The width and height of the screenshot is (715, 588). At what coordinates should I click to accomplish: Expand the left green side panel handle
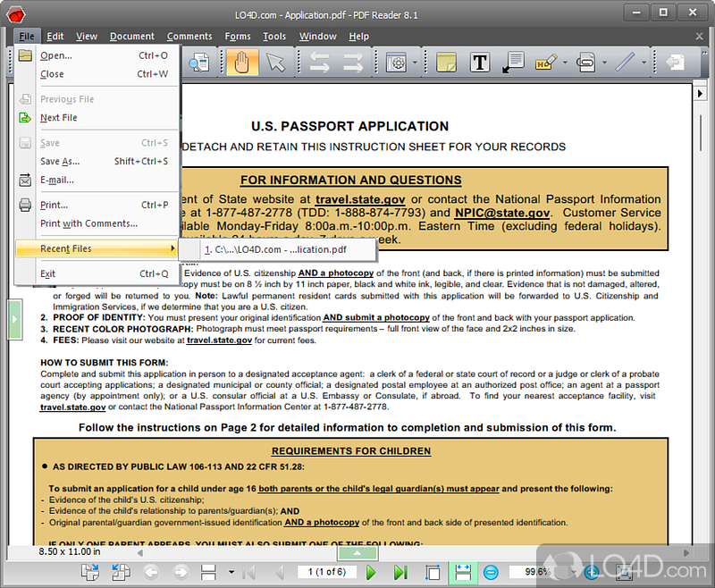pyautogui.click(x=14, y=319)
